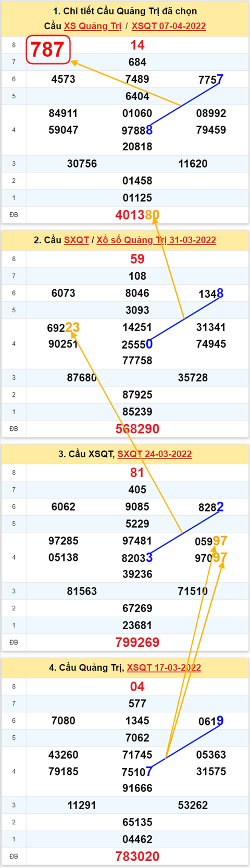Select the number 1348
The height and width of the screenshot is (868, 250).
[211, 293]
